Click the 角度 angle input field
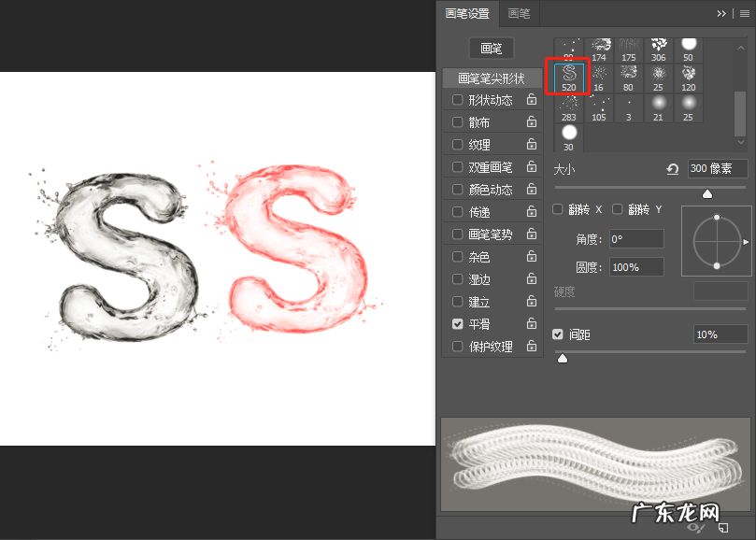The height and width of the screenshot is (540, 756). coord(635,239)
